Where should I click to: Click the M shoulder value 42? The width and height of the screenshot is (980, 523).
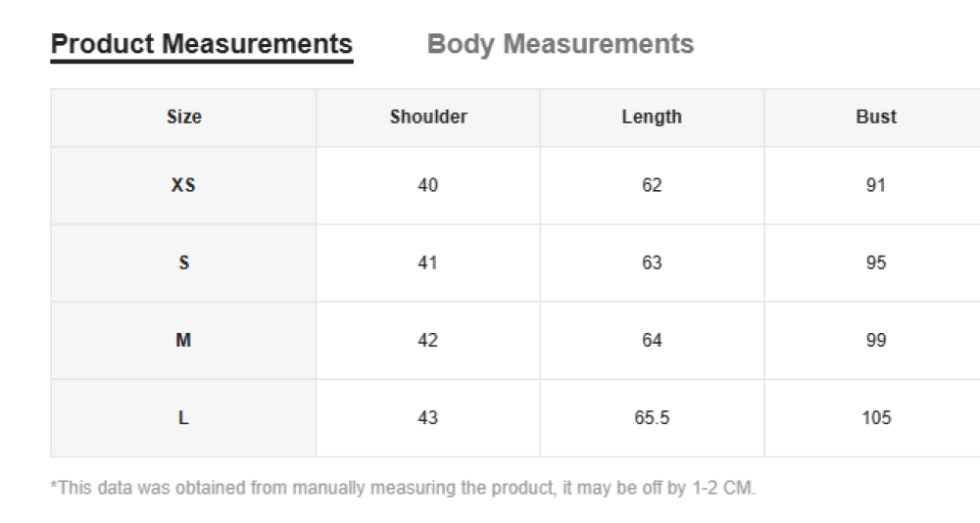pos(428,340)
